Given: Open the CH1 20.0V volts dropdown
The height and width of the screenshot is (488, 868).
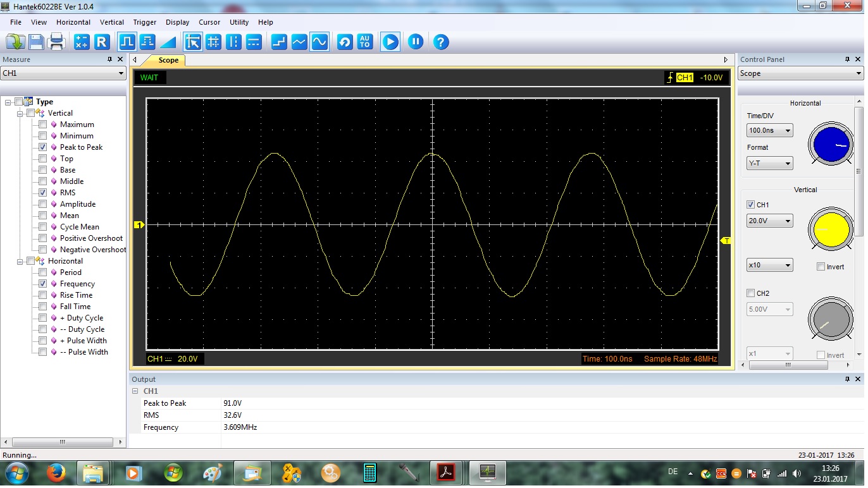Looking at the screenshot, I should pos(769,221).
